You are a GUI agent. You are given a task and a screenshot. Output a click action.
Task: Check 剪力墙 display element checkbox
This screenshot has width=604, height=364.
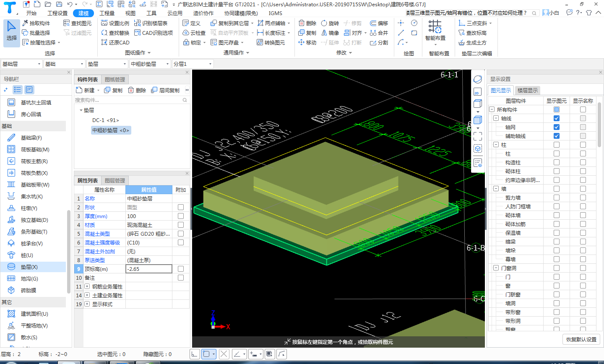pyautogui.click(x=557, y=198)
